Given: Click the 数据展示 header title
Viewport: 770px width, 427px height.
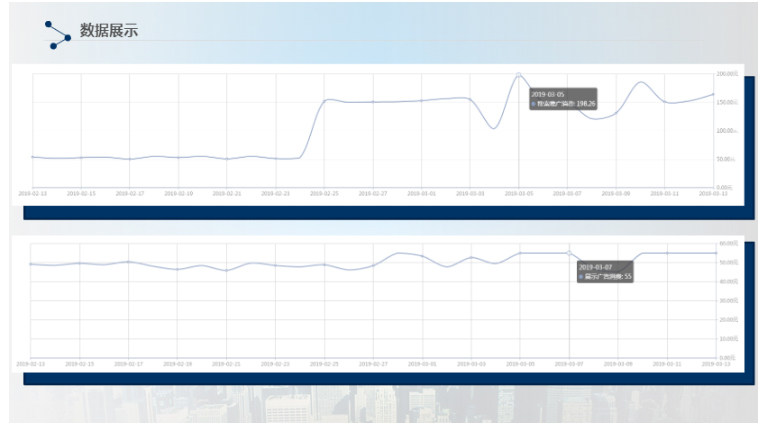Looking at the screenshot, I should pos(109,31).
